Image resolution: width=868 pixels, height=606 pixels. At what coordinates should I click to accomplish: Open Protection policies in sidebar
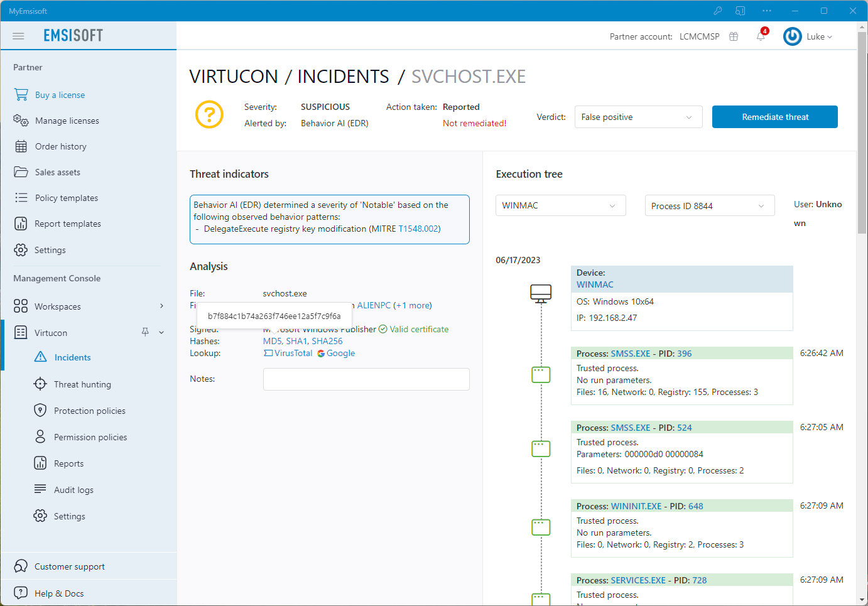click(90, 411)
